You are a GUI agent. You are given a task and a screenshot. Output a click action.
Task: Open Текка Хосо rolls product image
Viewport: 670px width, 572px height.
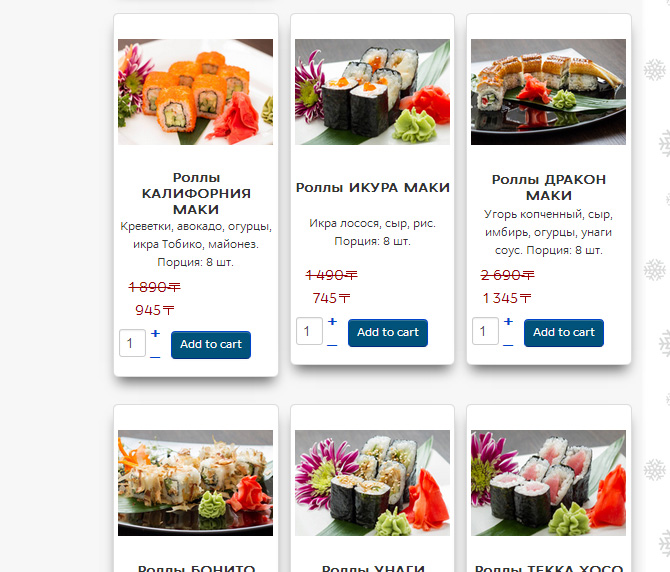[549, 483]
